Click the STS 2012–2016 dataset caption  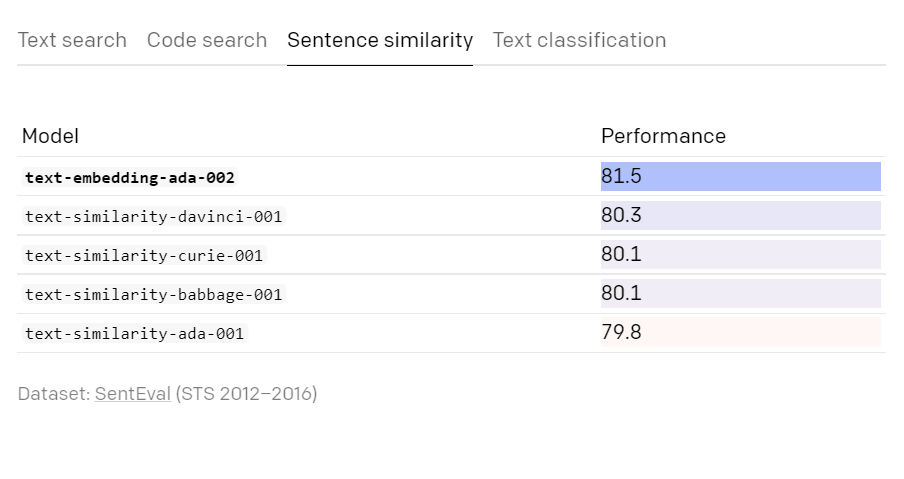246,394
